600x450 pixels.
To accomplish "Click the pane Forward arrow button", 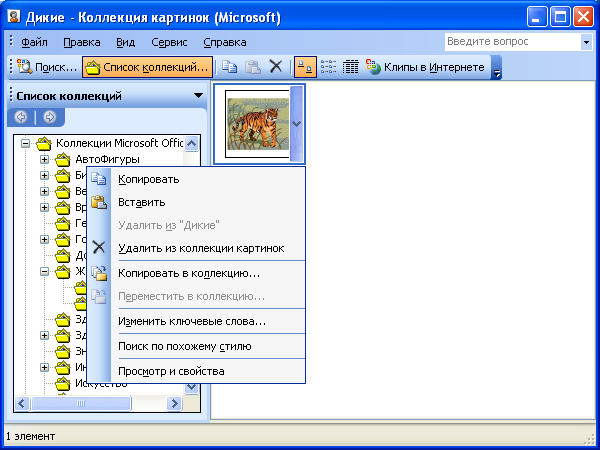I will 50,117.
